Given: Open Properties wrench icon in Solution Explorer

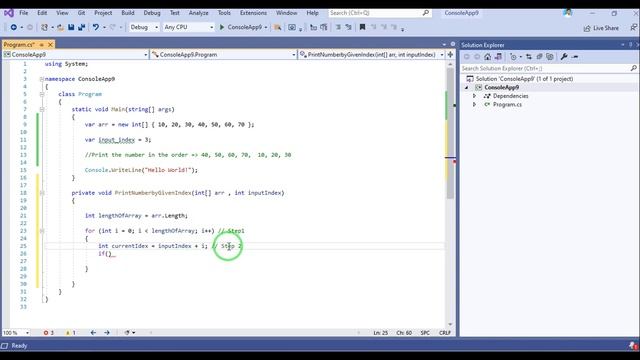Looking at the screenshot, I should 564,57.
